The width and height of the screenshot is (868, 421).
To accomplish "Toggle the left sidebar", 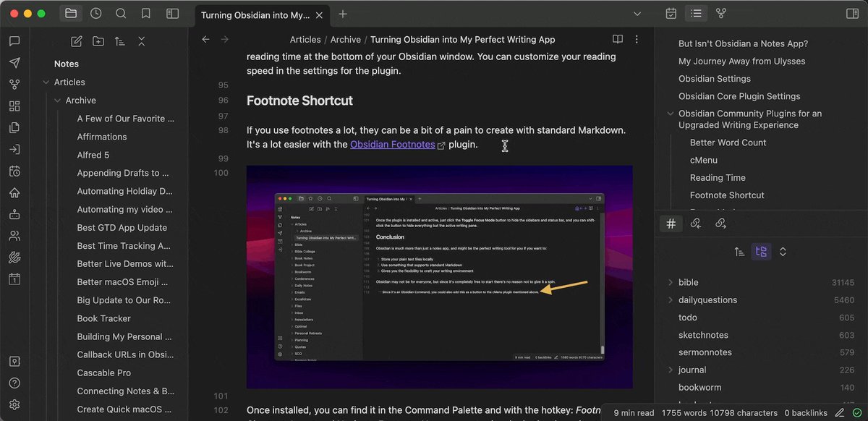I will pyautogui.click(x=172, y=13).
